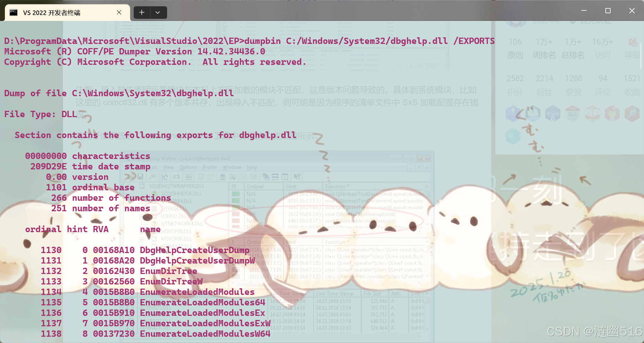Click ordinal value 1135
The height and width of the screenshot is (343, 644).
click(x=51, y=303)
